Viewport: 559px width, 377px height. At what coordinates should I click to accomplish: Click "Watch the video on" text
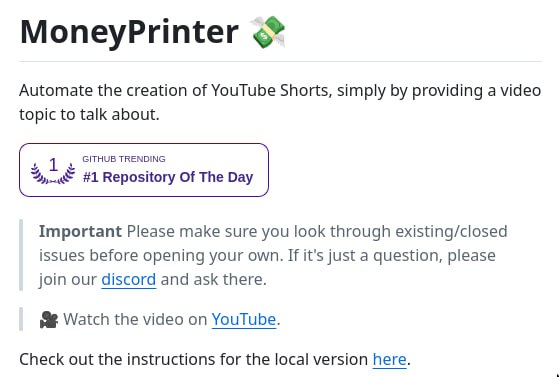point(135,319)
